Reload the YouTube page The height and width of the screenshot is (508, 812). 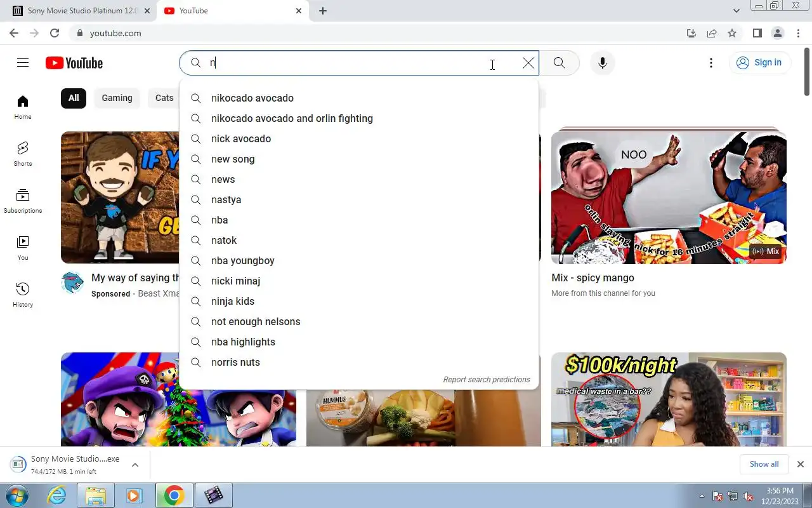pos(55,33)
